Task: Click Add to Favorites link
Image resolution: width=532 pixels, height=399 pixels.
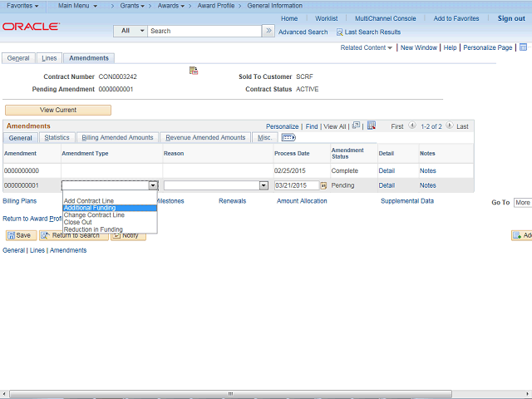Action: [456, 18]
